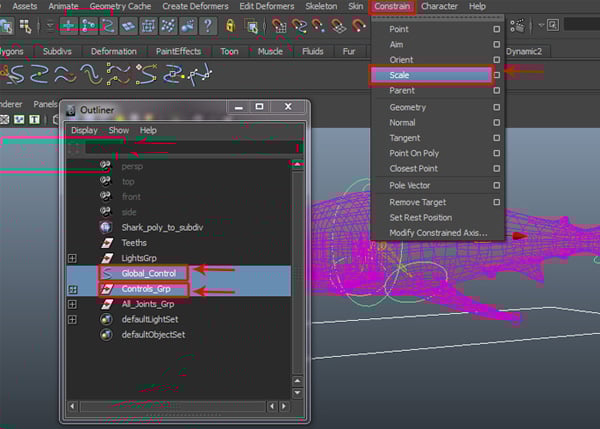Open the Outliner Help menu
The height and width of the screenshot is (429, 600).
148,130
